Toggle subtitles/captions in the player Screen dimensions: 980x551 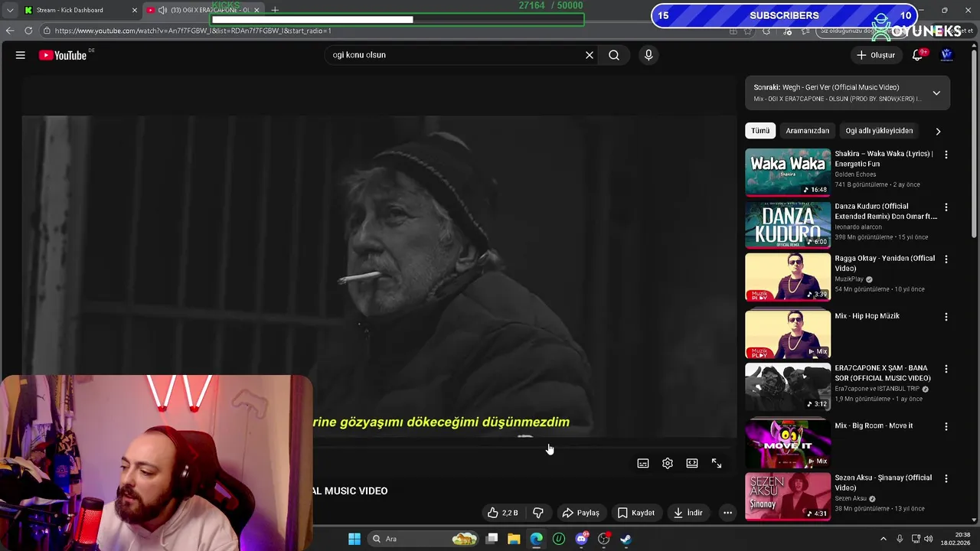coord(643,463)
